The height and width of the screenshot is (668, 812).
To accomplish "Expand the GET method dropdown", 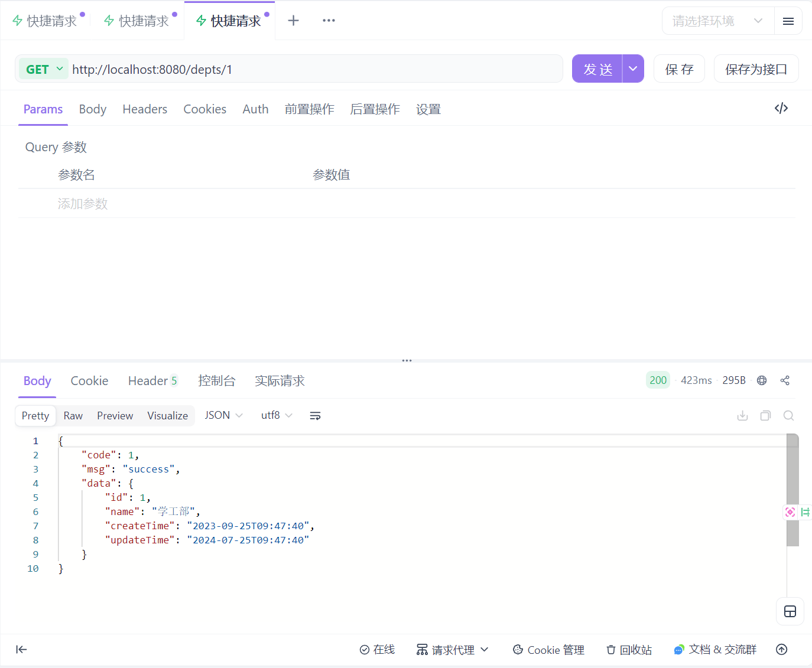I will pos(44,70).
